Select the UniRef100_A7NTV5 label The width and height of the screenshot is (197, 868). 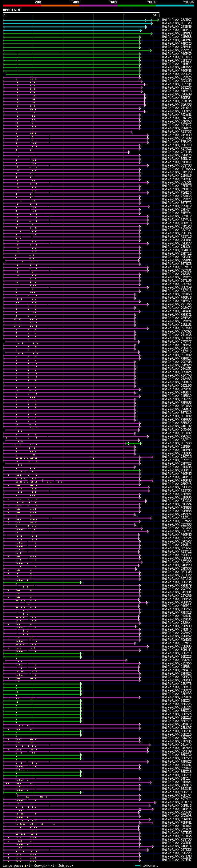177,118
